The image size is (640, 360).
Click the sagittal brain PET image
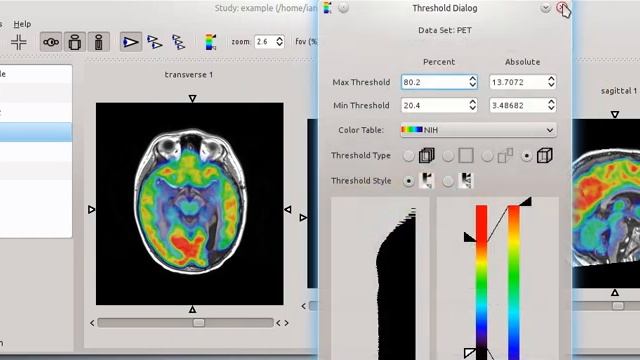pyautogui.click(x=607, y=203)
